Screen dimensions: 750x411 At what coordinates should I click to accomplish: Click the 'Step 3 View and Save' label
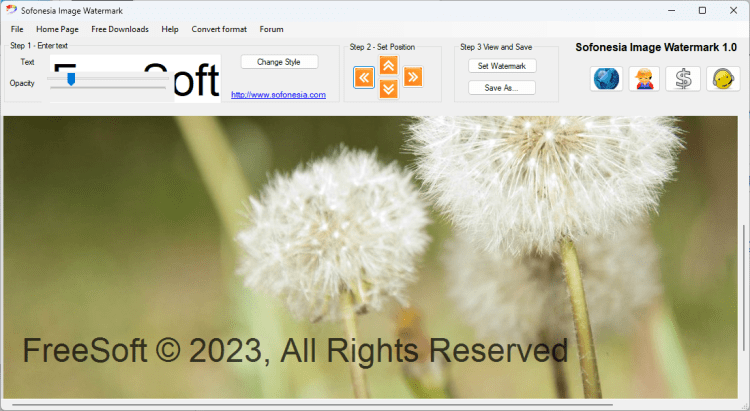point(496,47)
